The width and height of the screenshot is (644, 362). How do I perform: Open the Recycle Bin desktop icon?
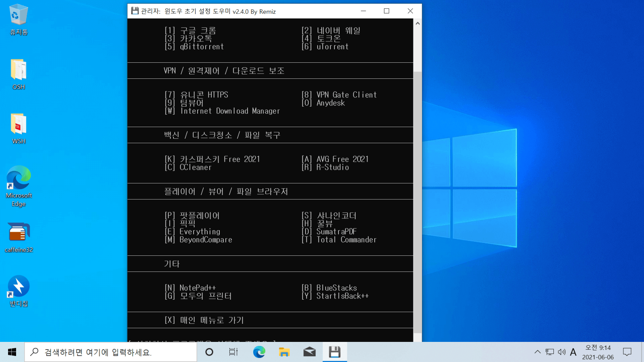click(19, 20)
